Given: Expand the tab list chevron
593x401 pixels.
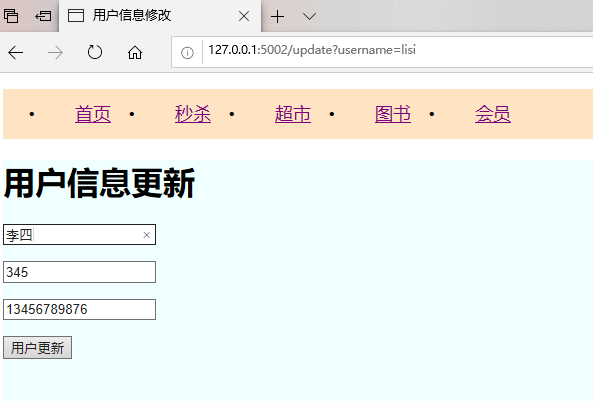Looking at the screenshot, I should click(309, 16).
